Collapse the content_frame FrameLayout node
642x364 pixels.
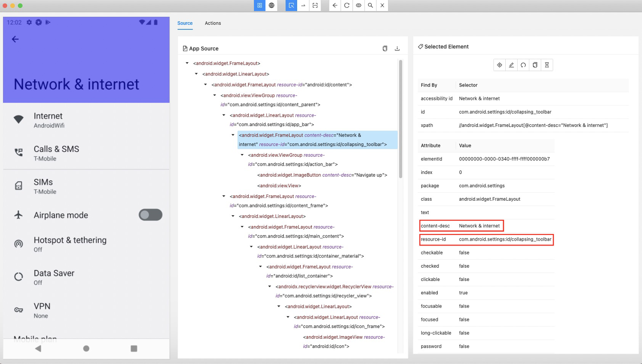[224, 196]
